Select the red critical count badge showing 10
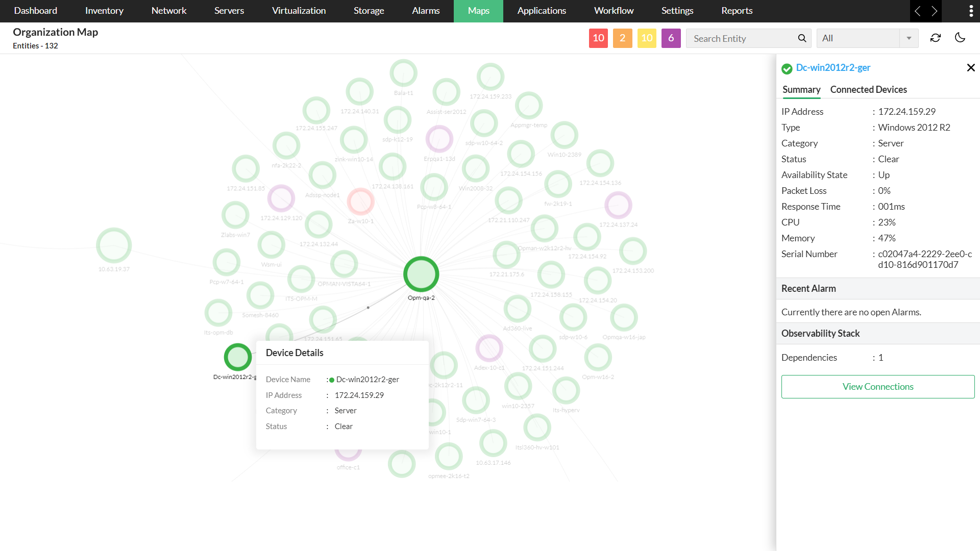The height and width of the screenshot is (551, 980). (x=598, y=38)
